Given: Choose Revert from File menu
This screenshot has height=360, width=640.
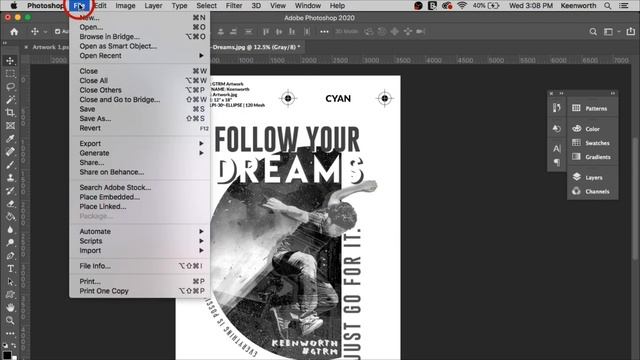Looking at the screenshot, I should (140, 128).
